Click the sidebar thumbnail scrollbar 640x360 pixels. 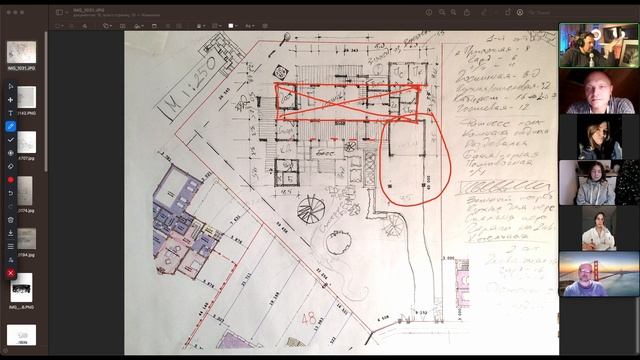tap(46, 102)
